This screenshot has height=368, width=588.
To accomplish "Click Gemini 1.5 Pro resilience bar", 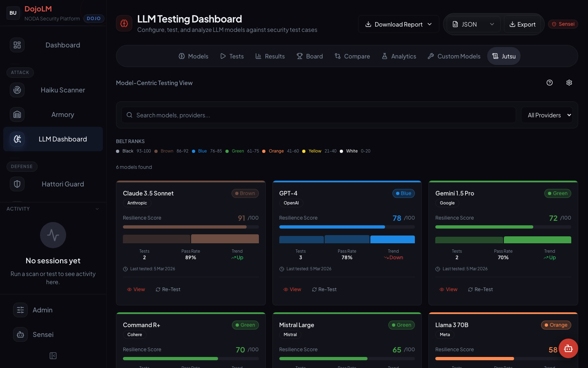I will [503, 227].
